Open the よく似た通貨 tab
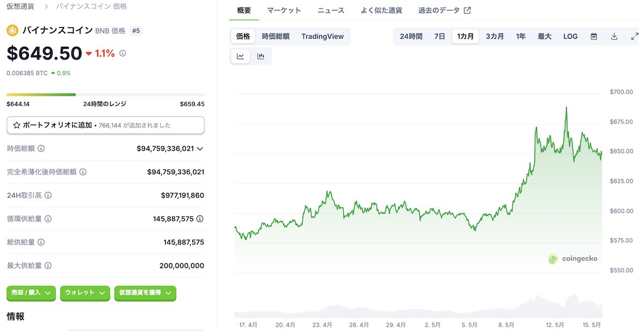Image resolution: width=644 pixels, height=331 pixels. [382, 10]
